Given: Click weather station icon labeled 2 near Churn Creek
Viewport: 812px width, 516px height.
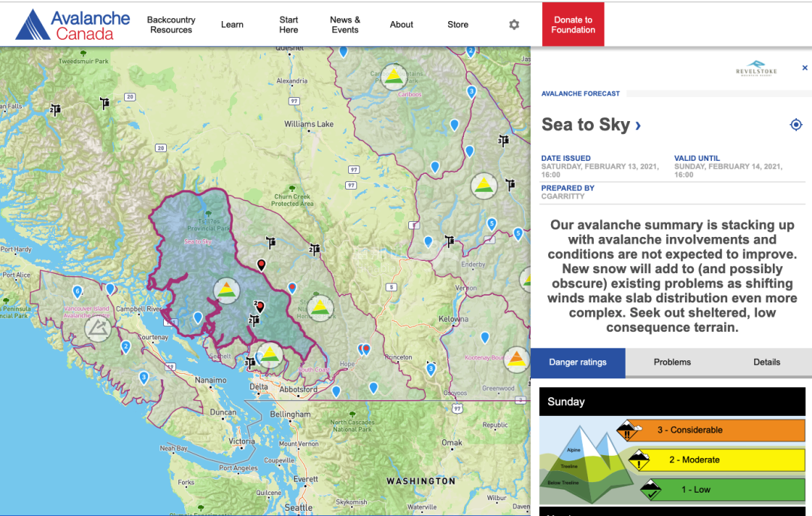Looking at the screenshot, I should tap(314, 249).
